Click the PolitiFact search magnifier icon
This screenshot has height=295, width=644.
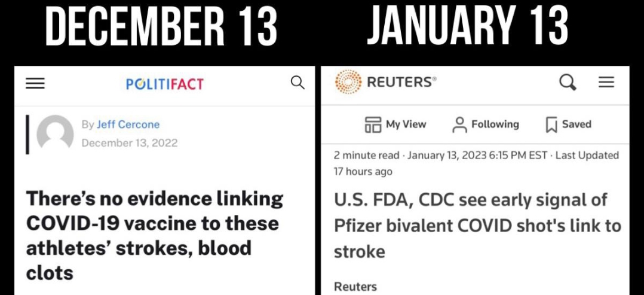297,83
